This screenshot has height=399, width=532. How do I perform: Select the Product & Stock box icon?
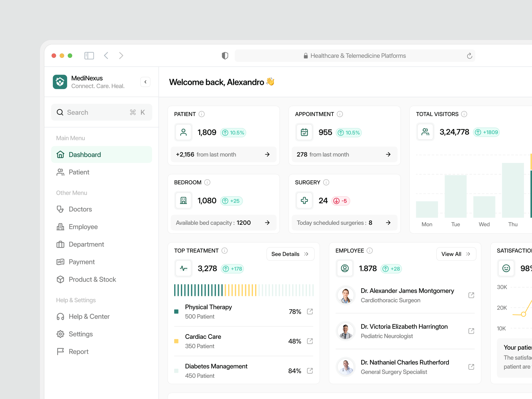coord(60,279)
